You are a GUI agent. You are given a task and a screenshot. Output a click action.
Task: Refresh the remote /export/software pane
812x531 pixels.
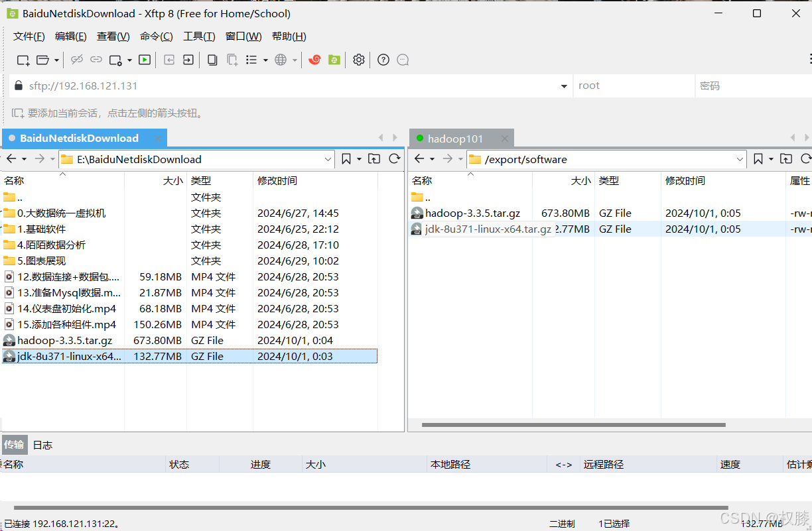click(x=806, y=159)
